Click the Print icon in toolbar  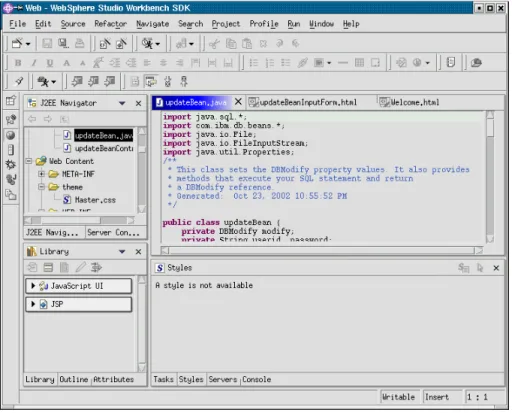[x=79, y=43]
